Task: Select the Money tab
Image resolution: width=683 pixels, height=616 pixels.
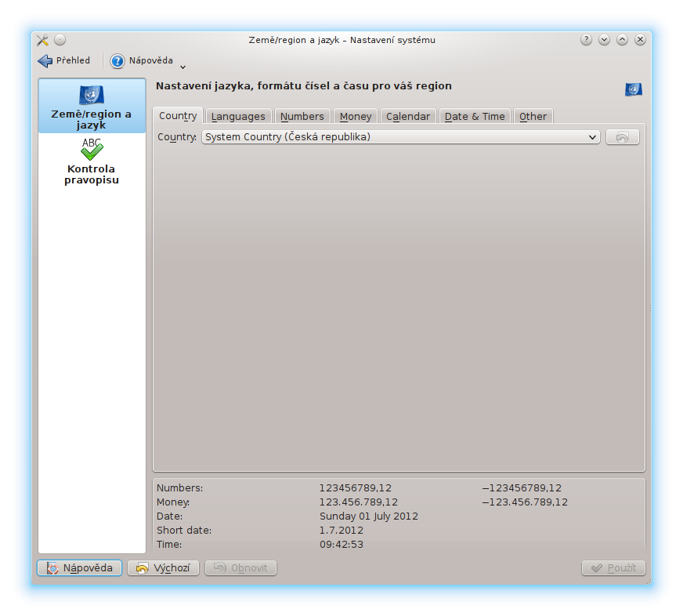Action: tap(356, 116)
